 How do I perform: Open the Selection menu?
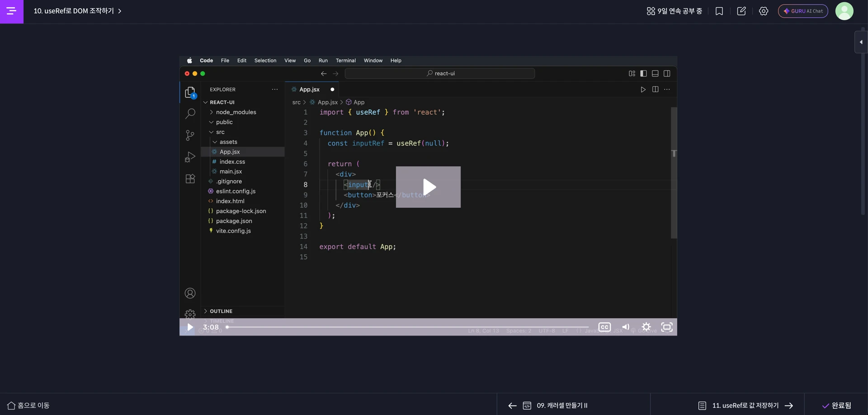pos(265,61)
